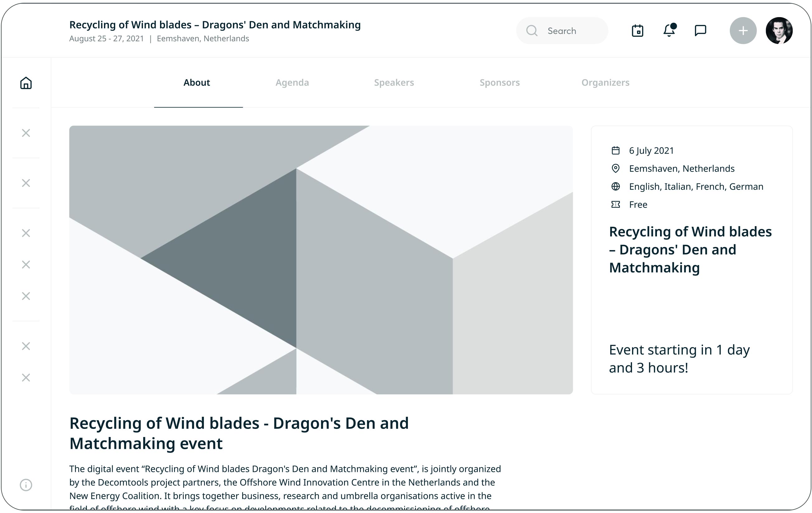Open the calendar icon in the header

click(x=637, y=31)
